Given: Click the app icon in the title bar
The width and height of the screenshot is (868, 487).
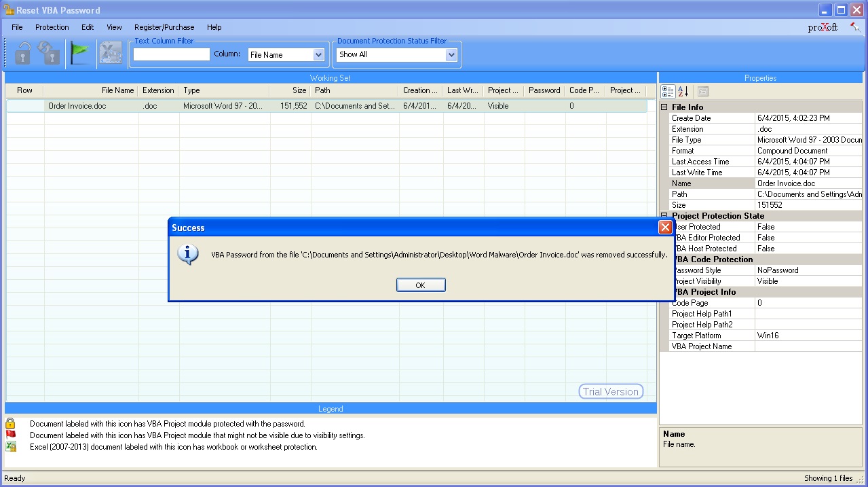Looking at the screenshot, I should 9,10.
